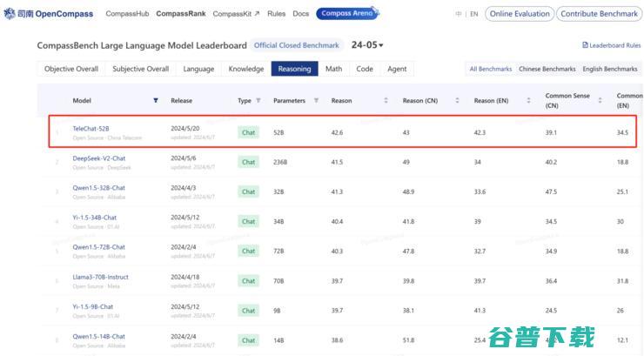Filter the Parameters column
Image resolution: width=644 pixels, height=356 pixels.
pyautogui.click(x=316, y=101)
